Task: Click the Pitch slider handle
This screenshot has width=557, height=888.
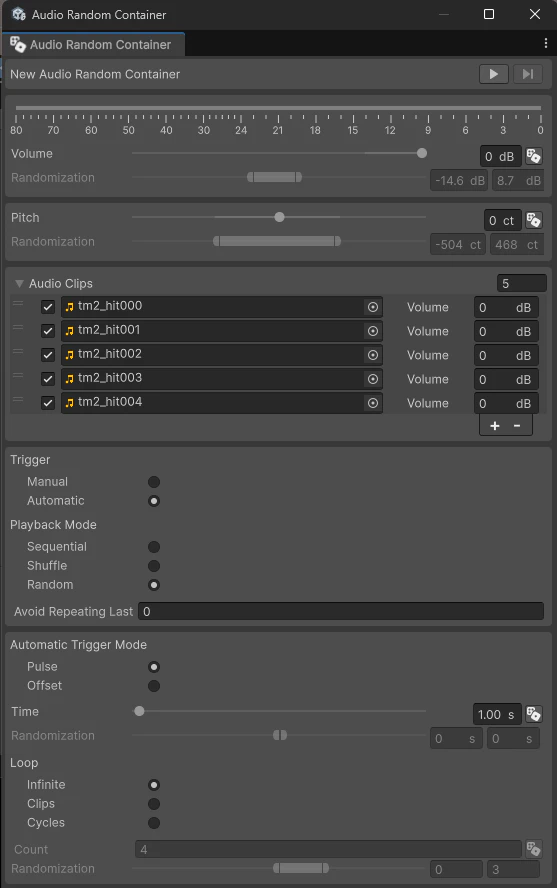Action: (x=279, y=217)
